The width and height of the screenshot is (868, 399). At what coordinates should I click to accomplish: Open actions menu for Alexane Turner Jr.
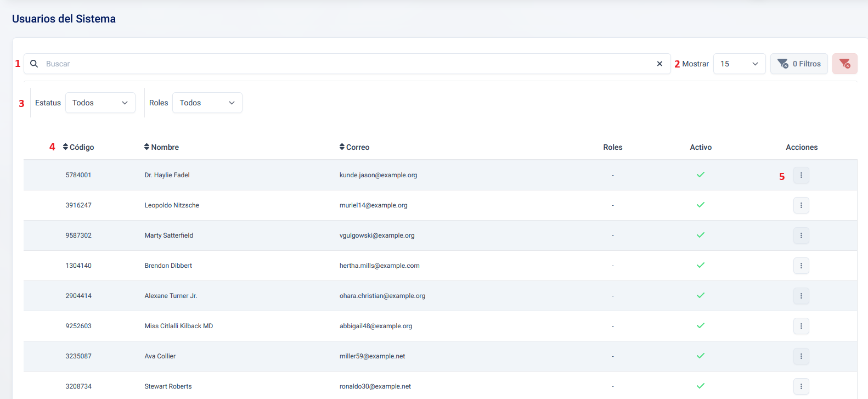click(801, 296)
